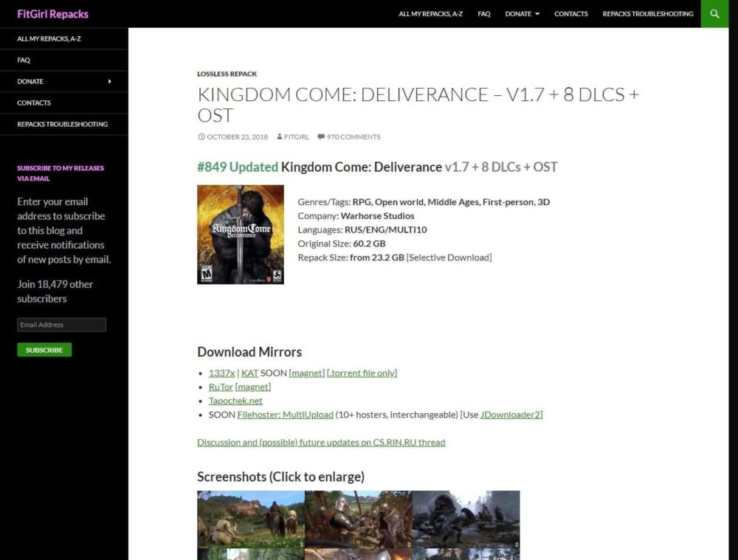Open the Tapochek.net mirror link
Screen dimensions: 738x560
point(235,401)
